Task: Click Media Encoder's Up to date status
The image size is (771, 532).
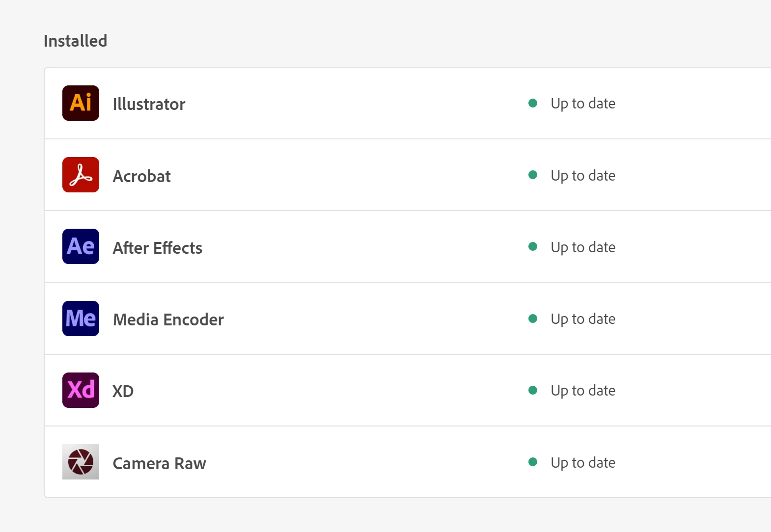Action: (583, 319)
